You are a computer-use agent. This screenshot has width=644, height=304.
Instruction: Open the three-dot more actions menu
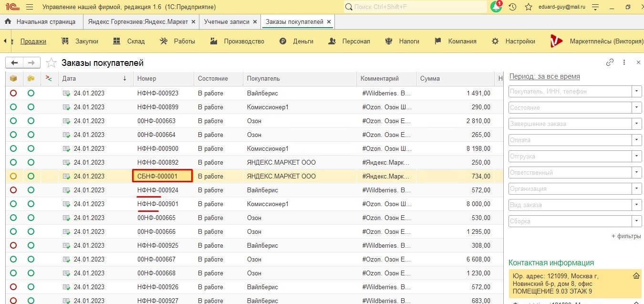624,63
